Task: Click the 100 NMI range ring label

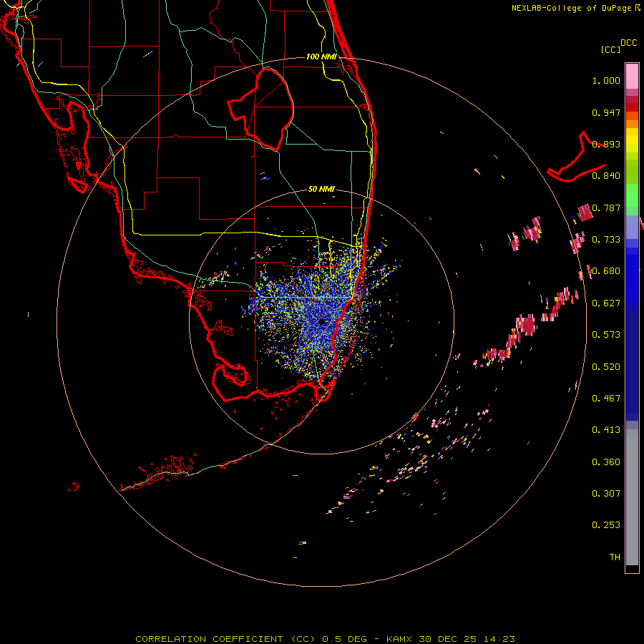Action: 321,57
